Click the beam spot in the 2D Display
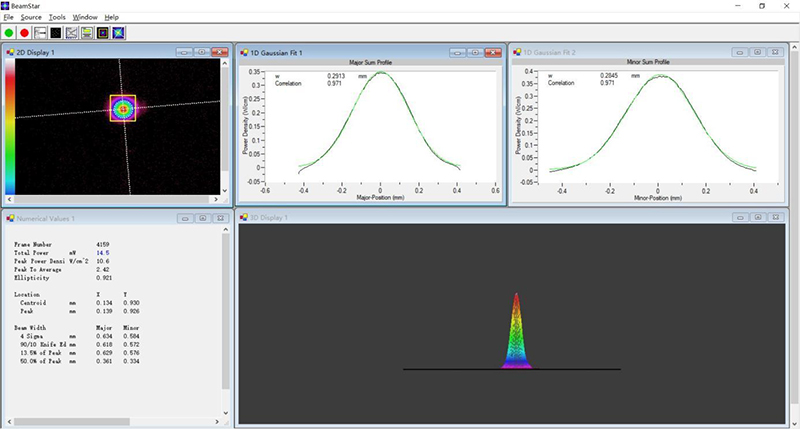The height and width of the screenshot is (429, 800). coord(123,107)
